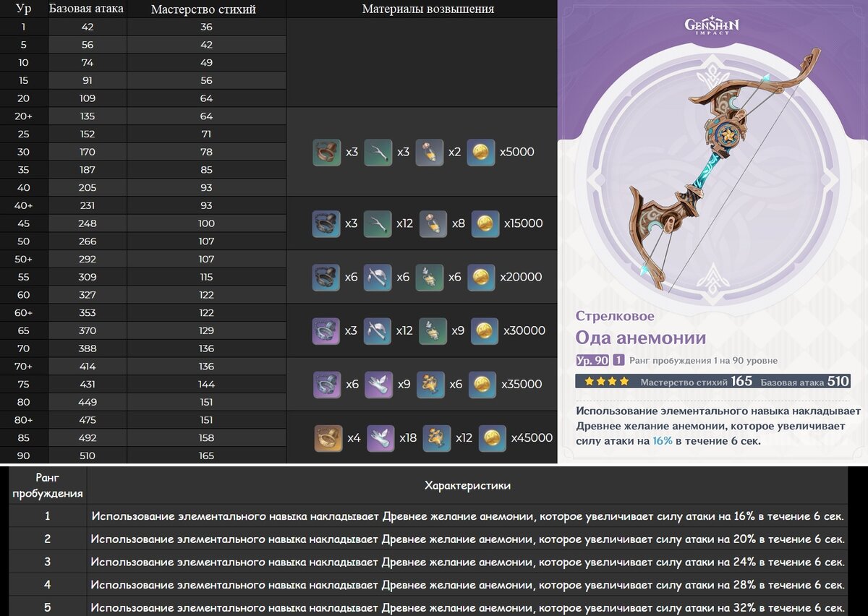Click base attack value '42' at level 1
The height and width of the screenshot is (616, 868).
[88, 27]
